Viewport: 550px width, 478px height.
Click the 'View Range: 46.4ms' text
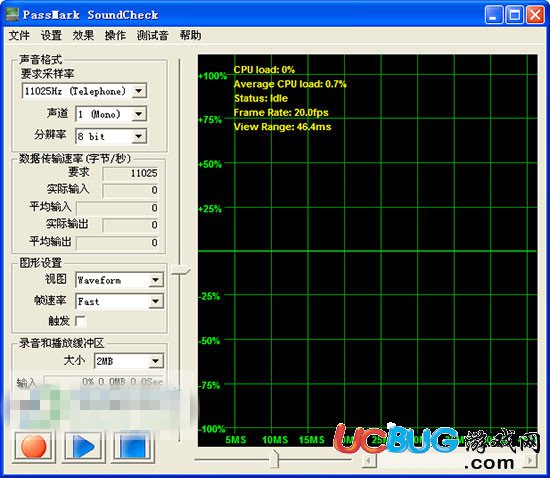282,127
